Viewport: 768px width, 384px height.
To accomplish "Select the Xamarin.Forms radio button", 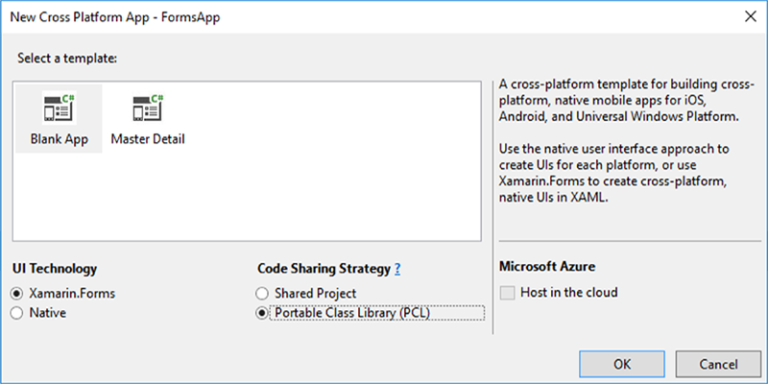I will click(17, 294).
